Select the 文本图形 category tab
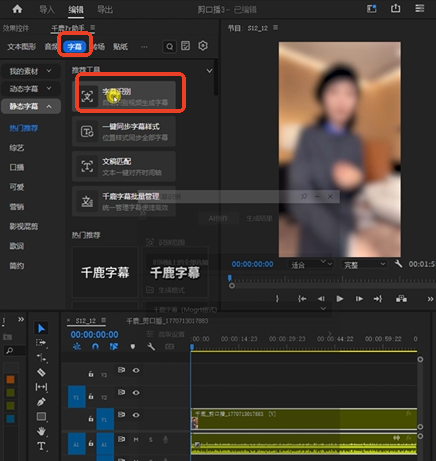Viewport: 436px width, 461px height. click(x=21, y=47)
